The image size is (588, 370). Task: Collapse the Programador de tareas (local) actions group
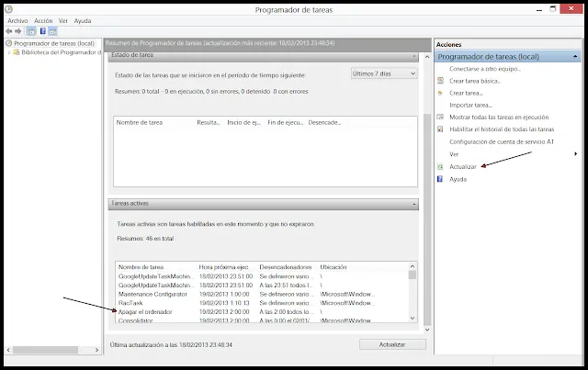pos(575,57)
